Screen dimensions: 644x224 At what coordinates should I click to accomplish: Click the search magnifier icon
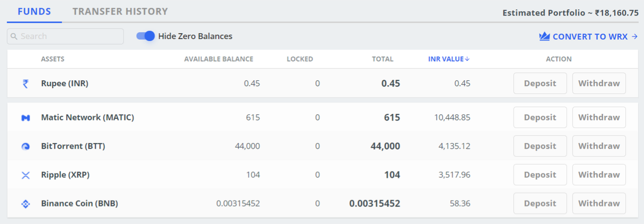(14, 37)
